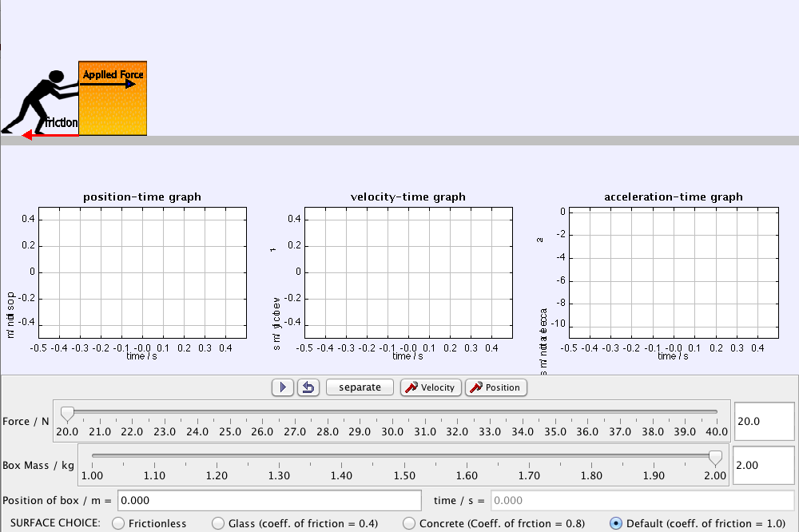Click the Force slider handle
Viewport: 799px width, 532px height.
[66, 413]
